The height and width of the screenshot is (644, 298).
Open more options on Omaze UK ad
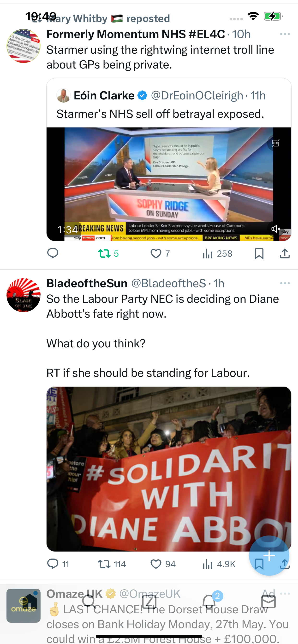pyautogui.click(x=285, y=593)
